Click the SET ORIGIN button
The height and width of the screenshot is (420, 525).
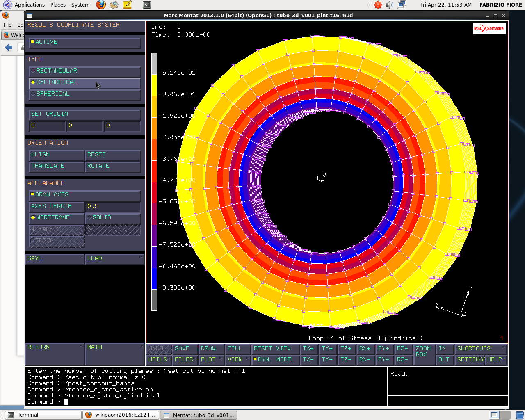[85, 114]
